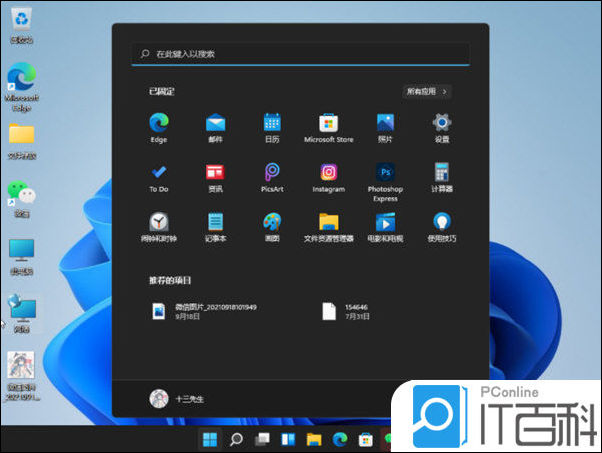This screenshot has height=453, width=602.
Task: Open Settings (设置) gear icon
Action: pos(442,128)
